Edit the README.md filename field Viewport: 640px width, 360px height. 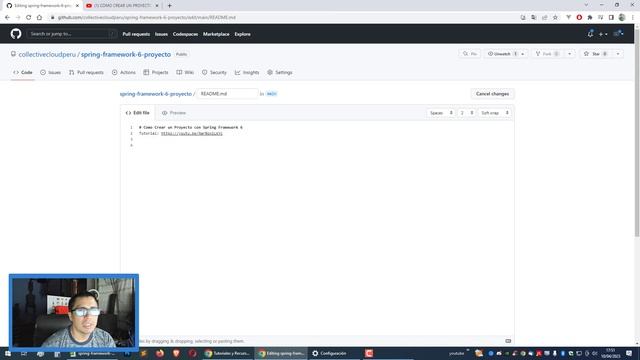click(227, 94)
